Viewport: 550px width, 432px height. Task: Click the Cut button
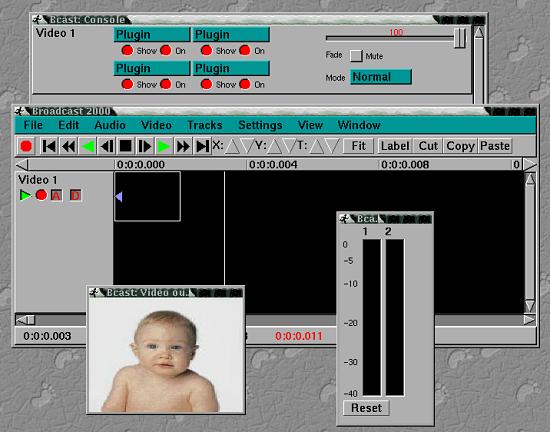point(428,146)
